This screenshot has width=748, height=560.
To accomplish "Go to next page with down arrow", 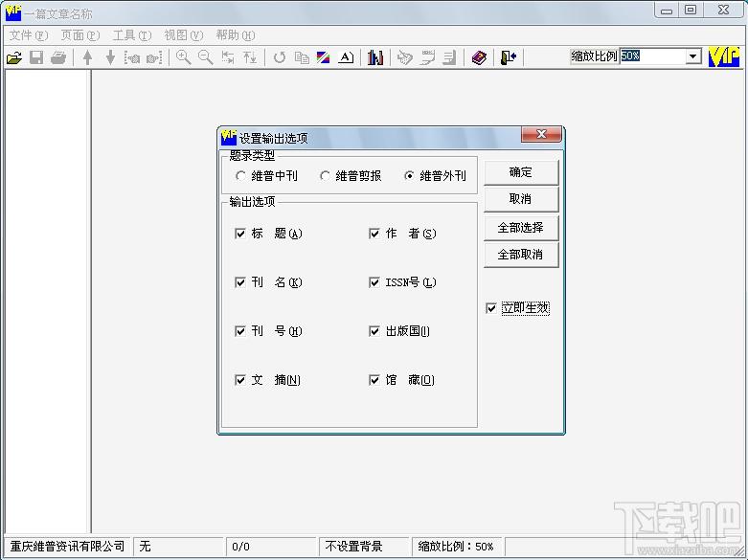I will pyautogui.click(x=110, y=57).
